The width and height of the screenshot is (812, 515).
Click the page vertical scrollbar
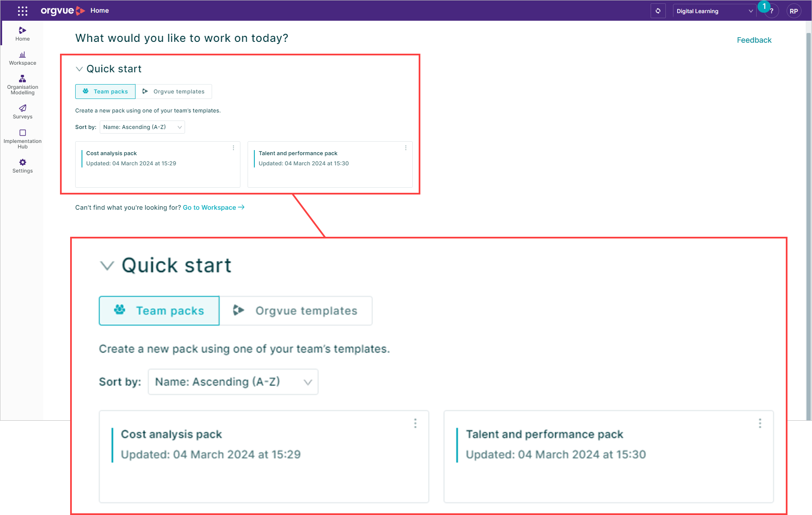pos(809,226)
